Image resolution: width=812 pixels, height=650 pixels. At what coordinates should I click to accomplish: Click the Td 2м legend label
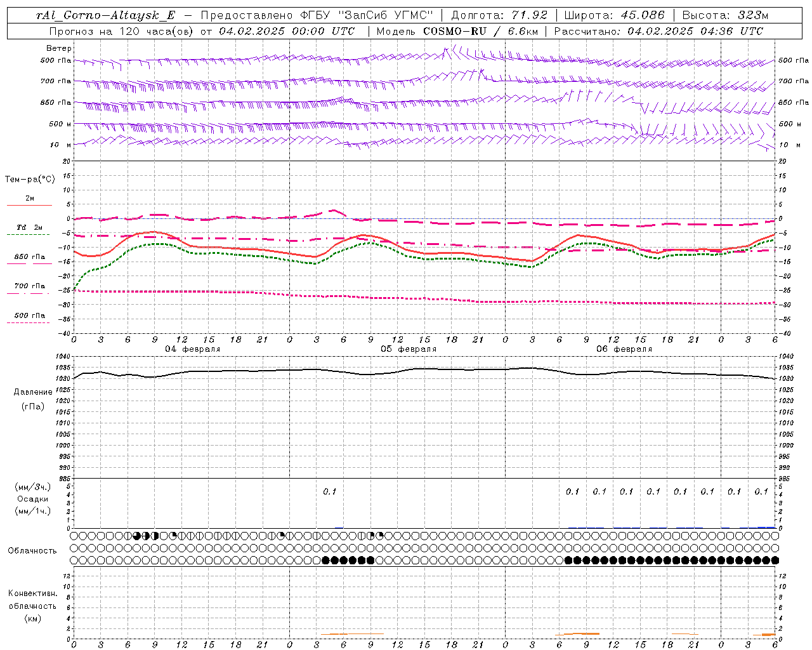[29, 227]
